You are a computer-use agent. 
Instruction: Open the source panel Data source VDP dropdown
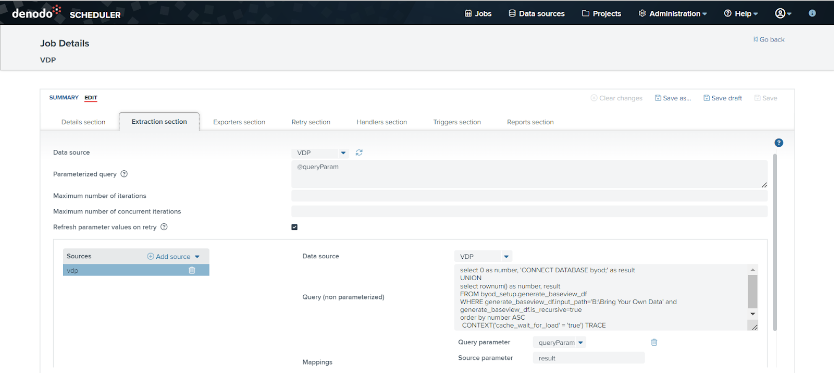coord(483,256)
